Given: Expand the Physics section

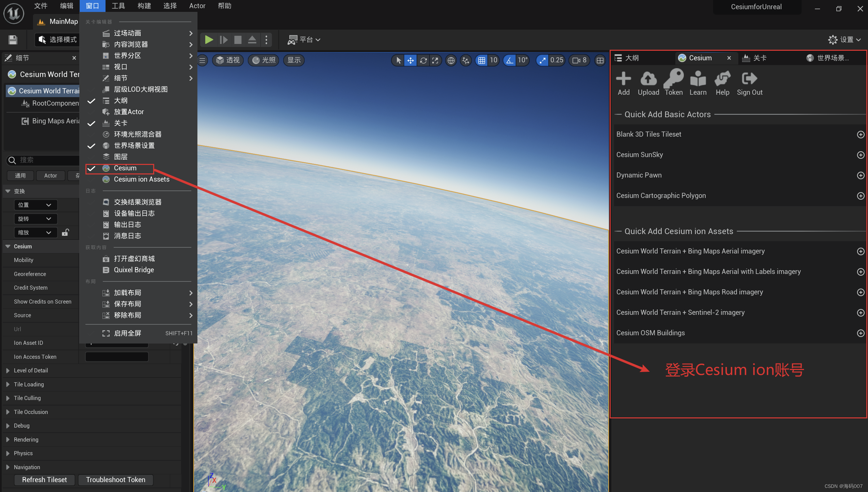Looking at the screenshot, I should (x=8, y=453).
